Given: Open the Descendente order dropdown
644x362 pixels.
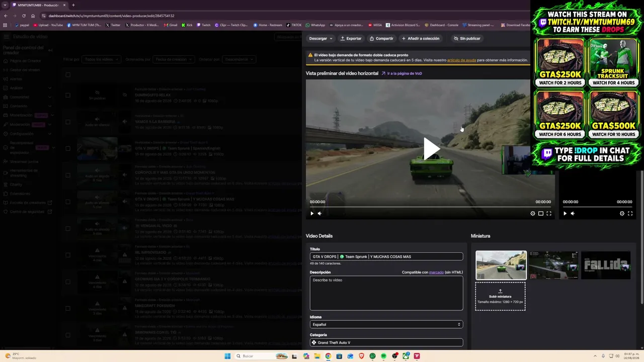Looking at the screenshot, I should (239, 59).
